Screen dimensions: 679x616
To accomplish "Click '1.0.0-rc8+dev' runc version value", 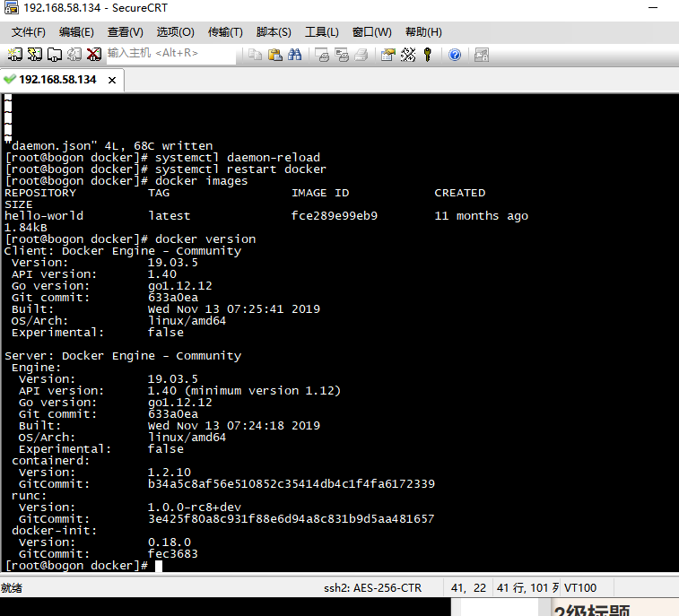I will click(195, 507).
